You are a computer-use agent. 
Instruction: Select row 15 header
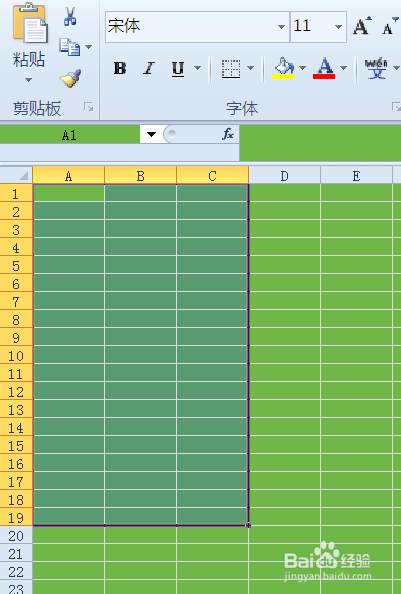click(16, 446)
